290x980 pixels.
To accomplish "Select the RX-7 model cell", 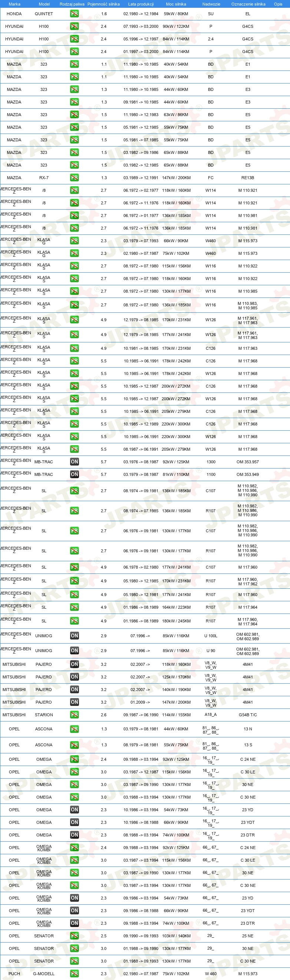I will [44, 178].
